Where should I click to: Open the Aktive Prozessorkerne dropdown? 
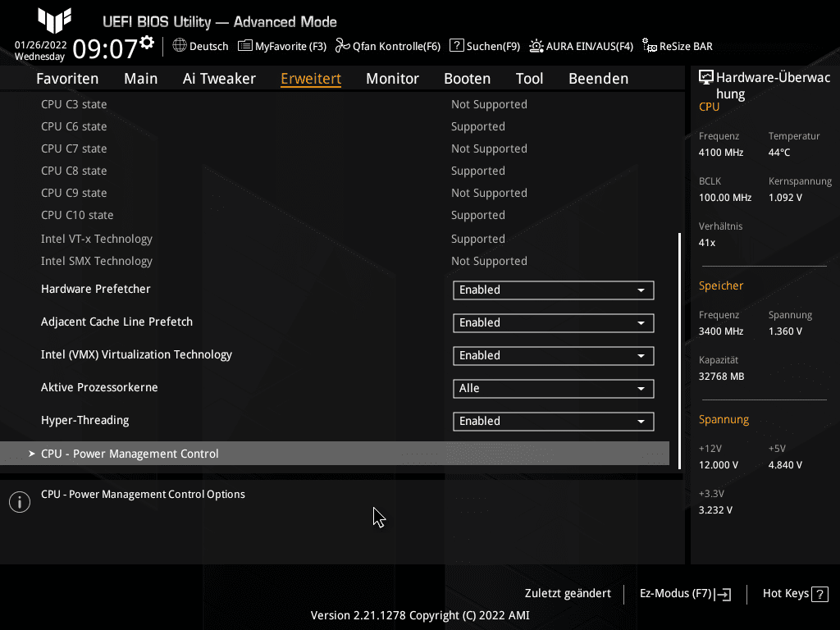click(x=554, y=388)
